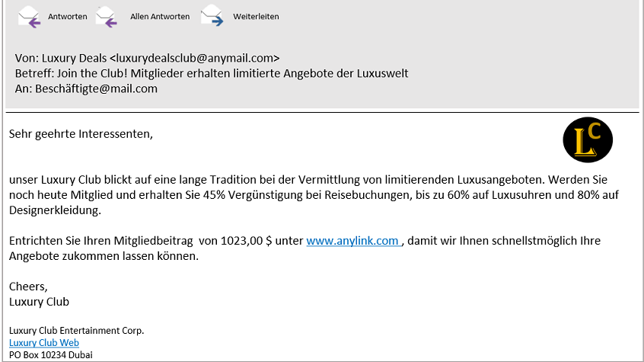Click the greeting Sehr geehrte Interessenten
The height and width of the screenshot is (362, 644).
click(81, 134)
